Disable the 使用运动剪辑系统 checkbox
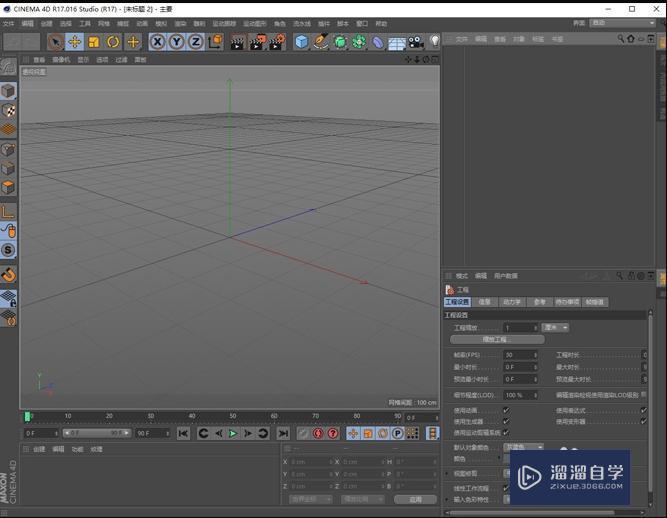Screen dimensions: 667x518 [x=506, y=432]
